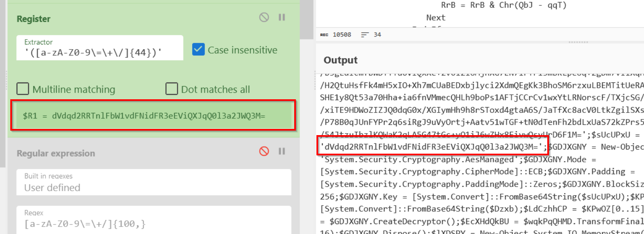Toggle Case insensitive checkbox
The image size is (644, 234).
pyautogui.click(x=198, y=50)
